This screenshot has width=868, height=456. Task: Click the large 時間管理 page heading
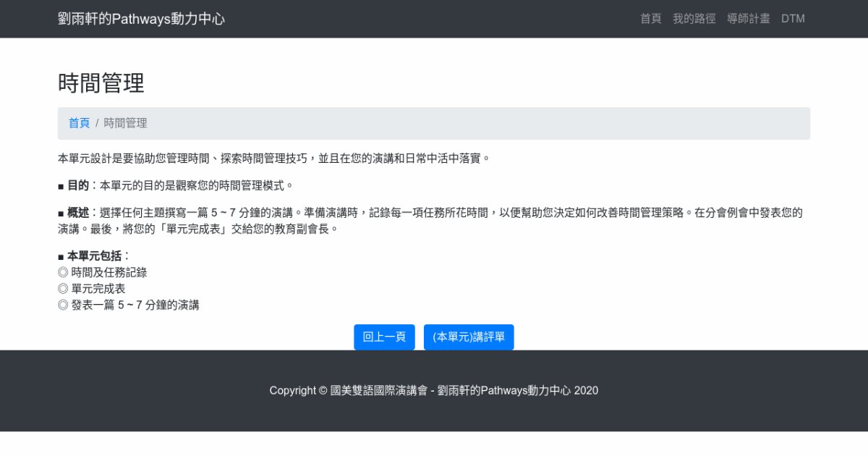(x=101, y=83)
